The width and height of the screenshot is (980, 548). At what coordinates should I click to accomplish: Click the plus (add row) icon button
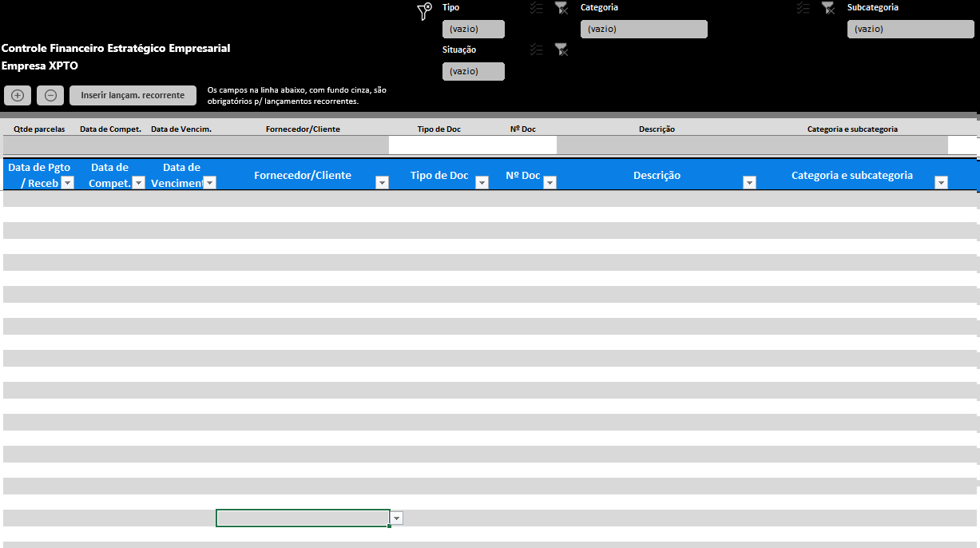click(18, 95)
